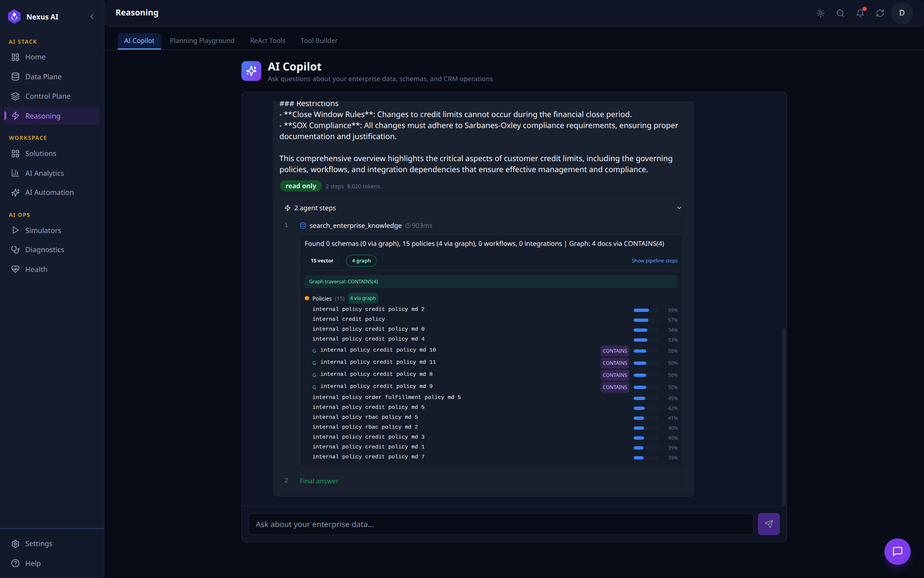Open search with the magnifier icon

tap(840, 13)
